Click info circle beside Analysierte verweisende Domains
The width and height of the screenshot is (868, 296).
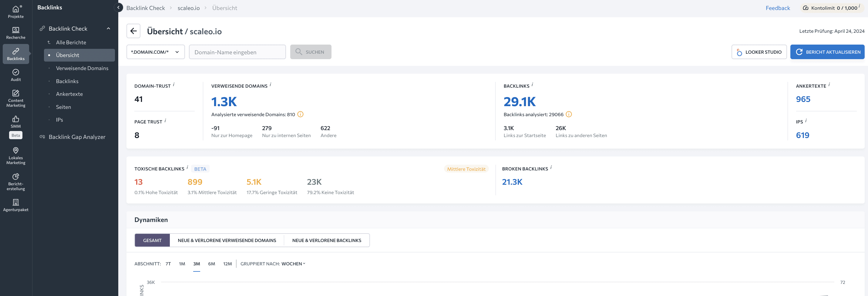pyautogui.click(x=301, y=114)
